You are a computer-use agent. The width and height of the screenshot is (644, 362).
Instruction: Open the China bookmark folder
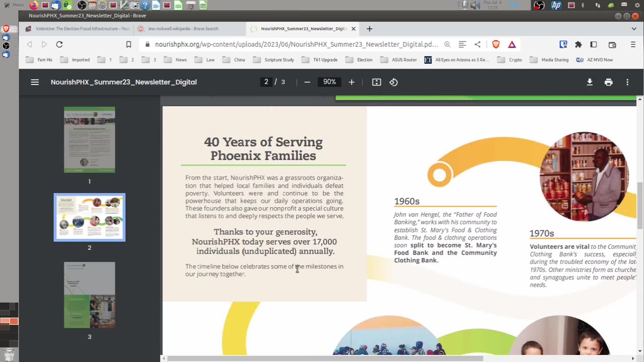click(233, 60)
